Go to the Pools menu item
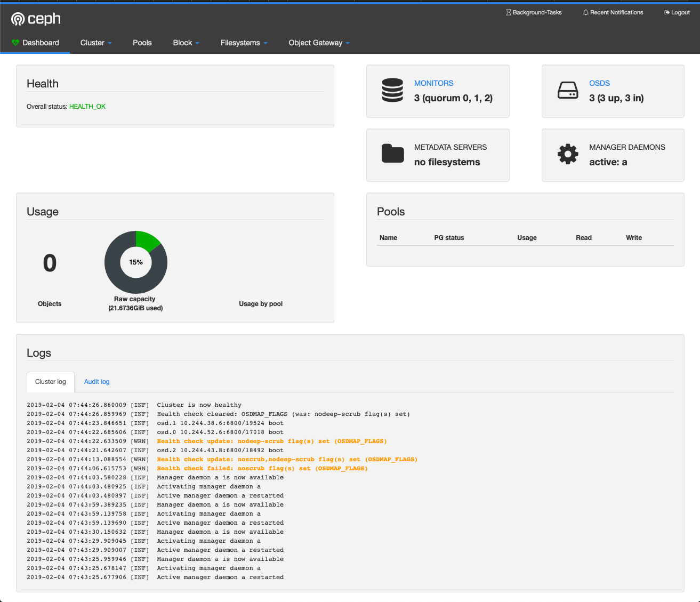Screen dimensions: 700x602 (x=142, y=43)
